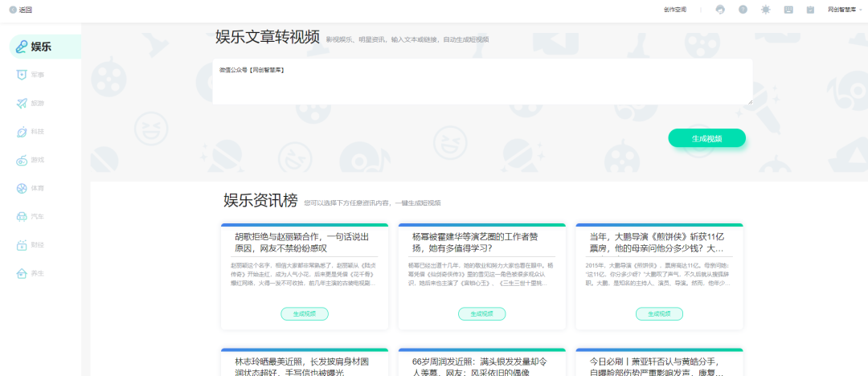The image size is (868, 376).
Task: Open 创作空间 in the top bar
Action: click(675, 10)
